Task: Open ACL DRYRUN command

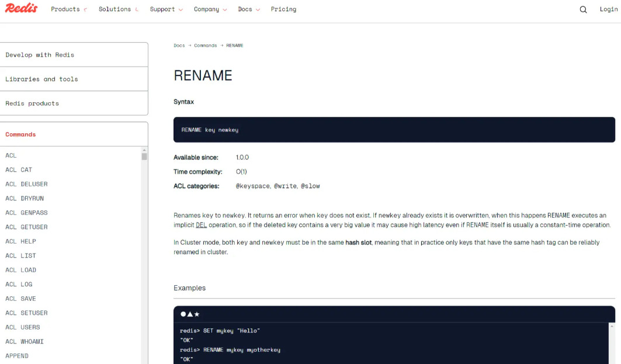Action: pyautogui.click(x=25, y=198)
